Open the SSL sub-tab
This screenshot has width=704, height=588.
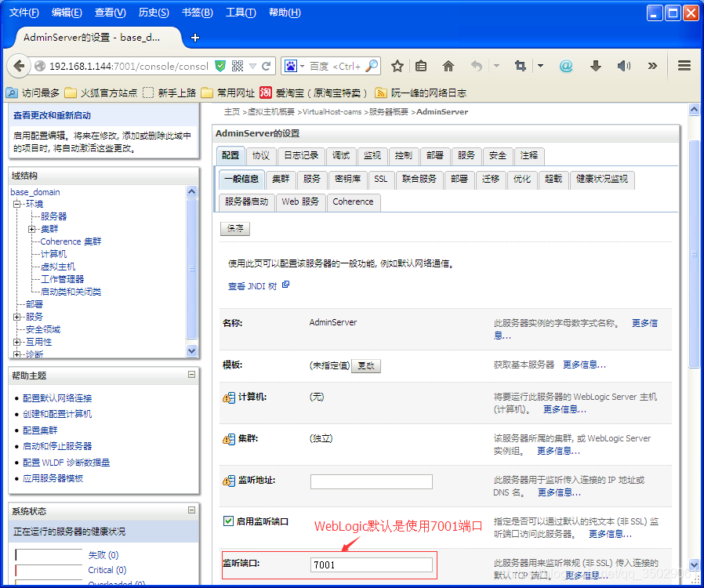pos(381,179)
